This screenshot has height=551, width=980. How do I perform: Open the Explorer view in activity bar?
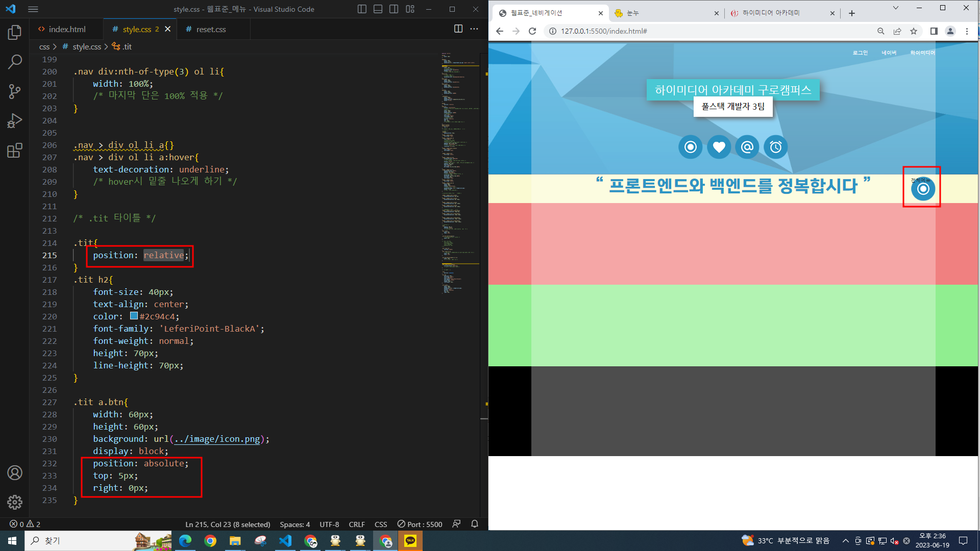pos(15,33)
